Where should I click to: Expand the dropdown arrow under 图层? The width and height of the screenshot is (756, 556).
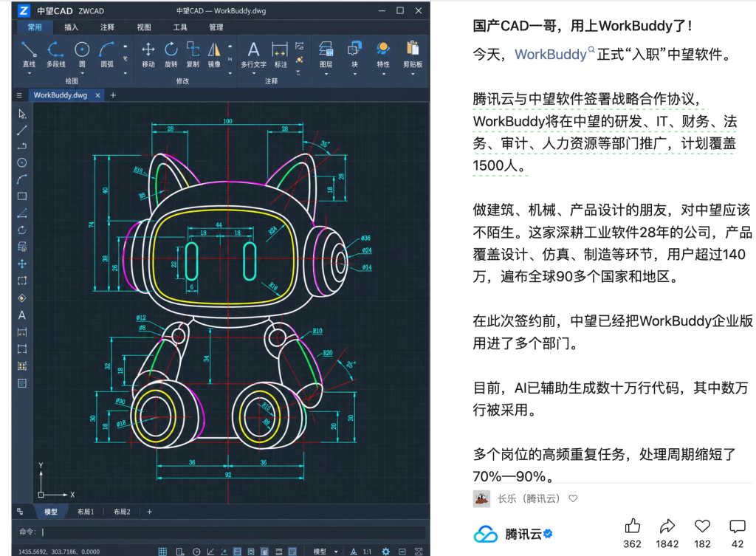click(x=326, y=74)
